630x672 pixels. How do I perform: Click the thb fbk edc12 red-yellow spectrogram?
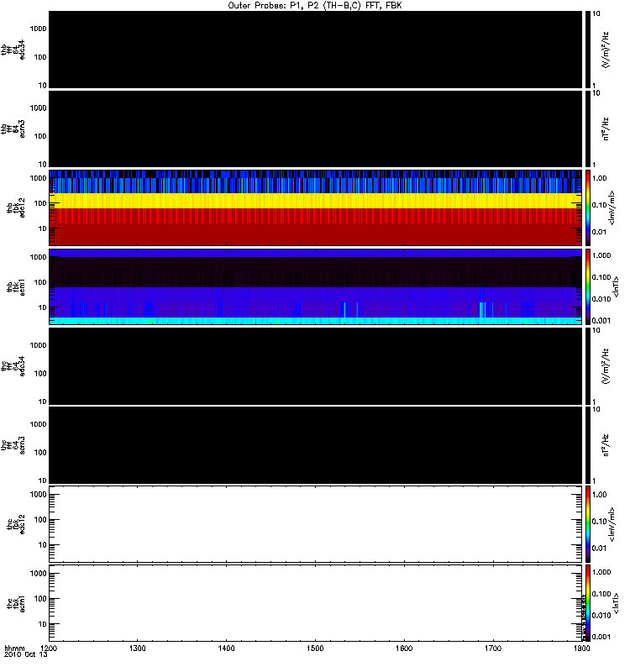[315, 207]
